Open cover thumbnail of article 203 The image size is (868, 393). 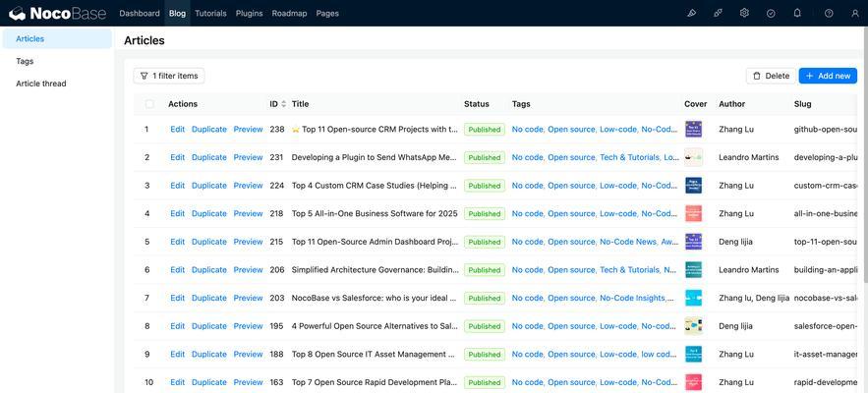pos(694,298)
